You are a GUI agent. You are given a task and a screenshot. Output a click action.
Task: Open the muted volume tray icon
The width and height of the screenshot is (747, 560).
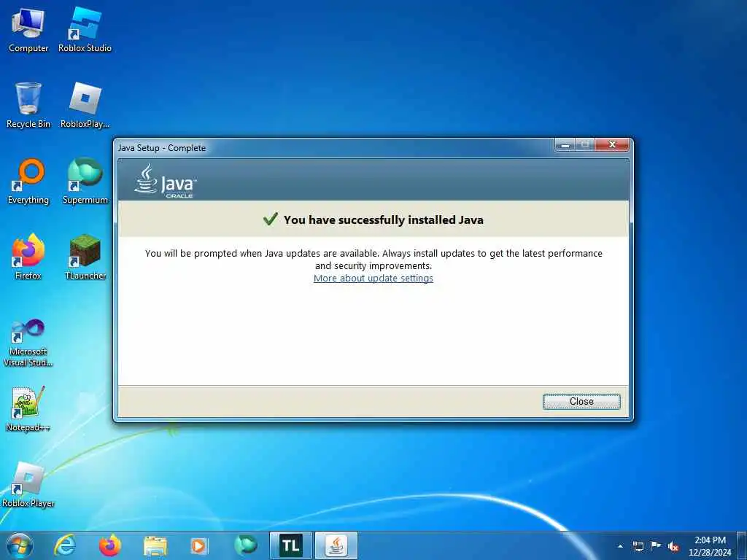pos(673,546)
